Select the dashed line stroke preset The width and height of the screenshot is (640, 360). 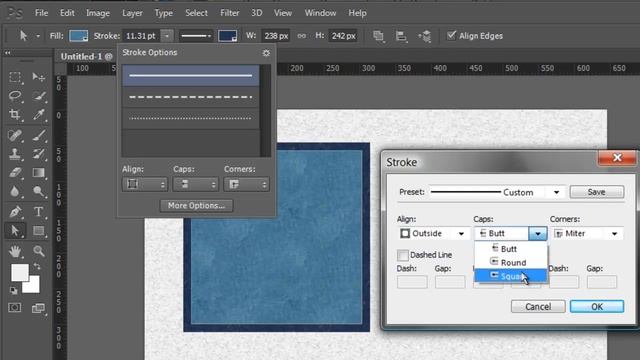[x=191, y=97]
